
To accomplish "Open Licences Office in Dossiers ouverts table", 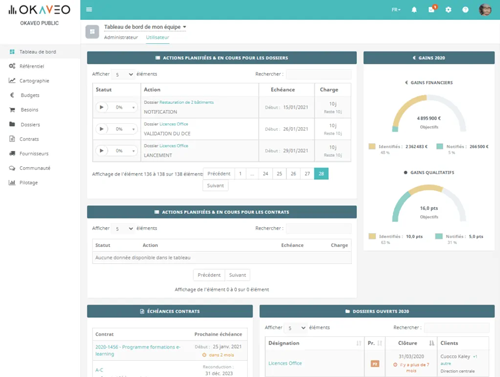I will [x=285, y=363].
